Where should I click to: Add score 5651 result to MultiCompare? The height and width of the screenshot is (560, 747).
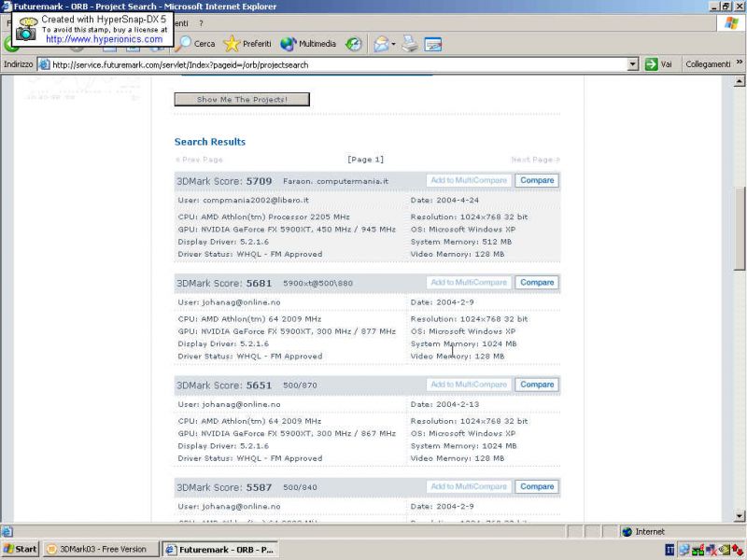tap(469, 385)
